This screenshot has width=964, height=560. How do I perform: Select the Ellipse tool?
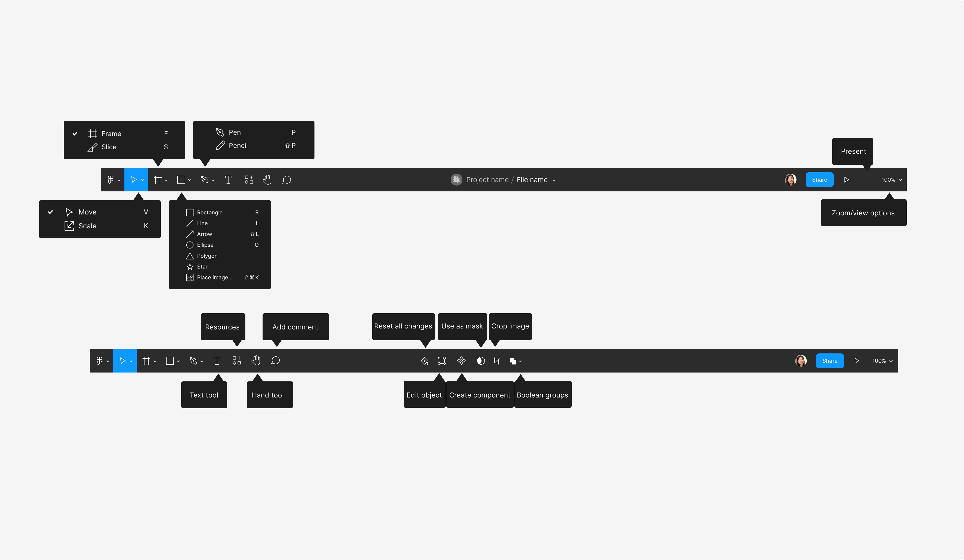(x=205, y=244)
